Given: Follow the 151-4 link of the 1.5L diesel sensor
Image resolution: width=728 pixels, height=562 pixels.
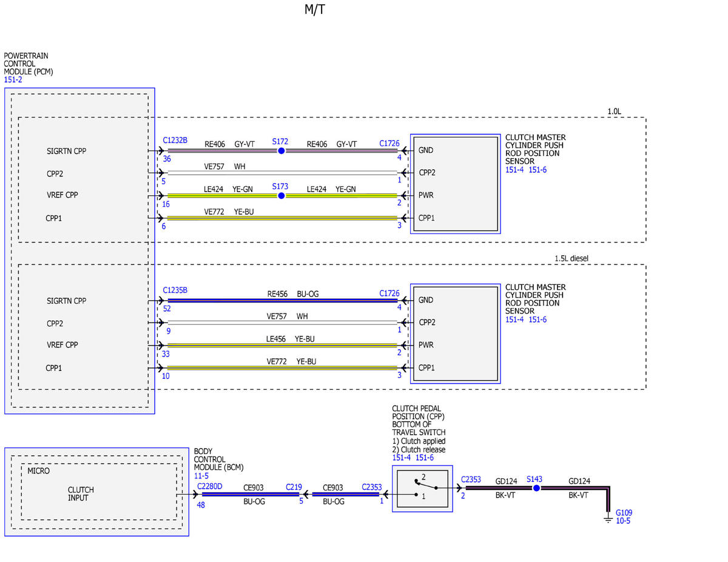Looking at the screenshot, I should coord(515,319).
